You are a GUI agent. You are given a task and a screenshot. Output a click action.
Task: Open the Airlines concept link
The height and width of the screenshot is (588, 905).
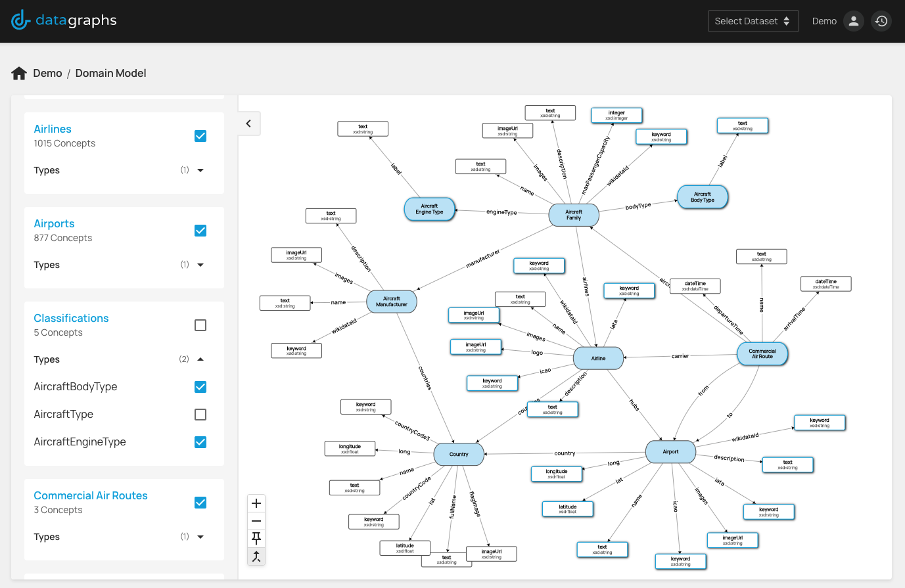click(52, 129)
